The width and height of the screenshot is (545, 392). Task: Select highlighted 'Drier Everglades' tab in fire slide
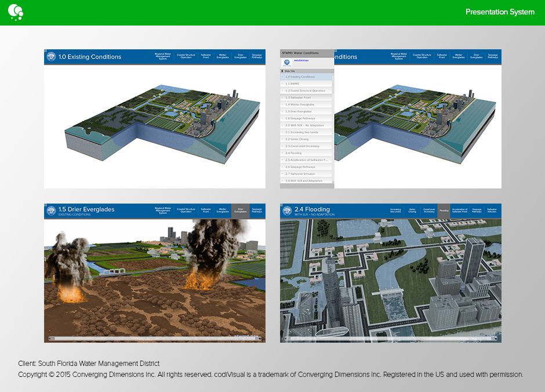pos(240,210)
